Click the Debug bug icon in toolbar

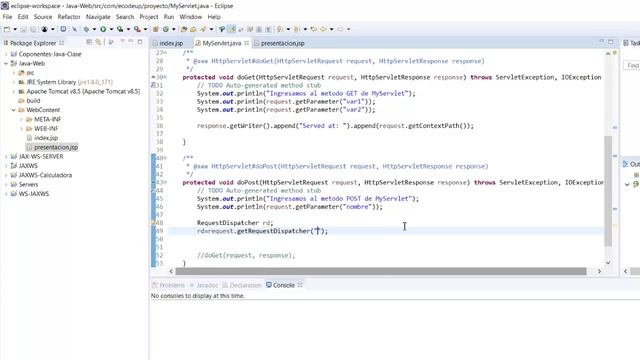click(86, 29)
